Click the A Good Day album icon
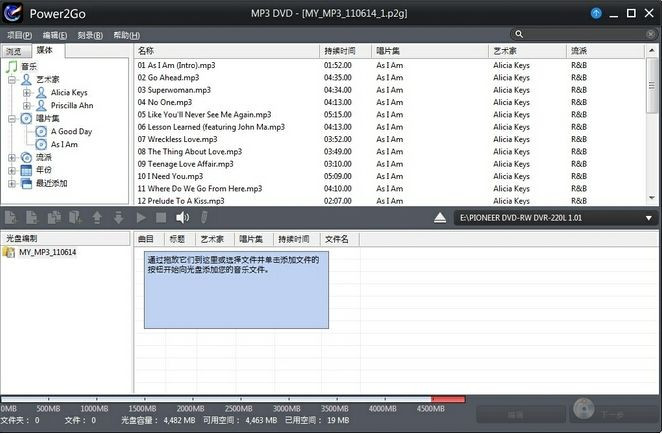Image resolution: width=662 pixels, height=434 pixels. tap(41, 132)
